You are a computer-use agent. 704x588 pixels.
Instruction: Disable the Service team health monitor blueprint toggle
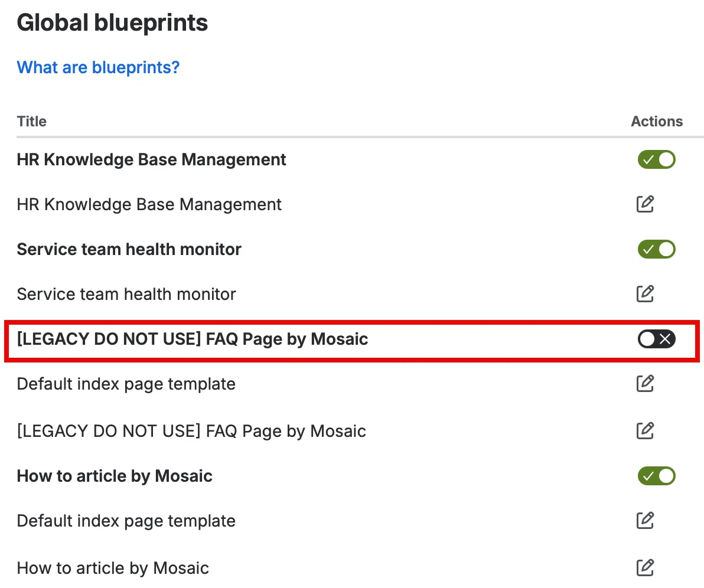pos(656,249)
